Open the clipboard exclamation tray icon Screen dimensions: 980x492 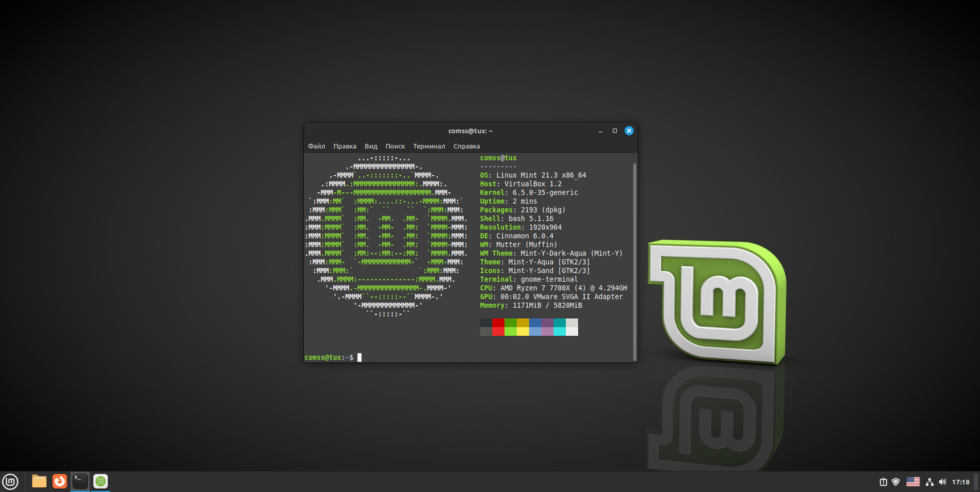pyautogui.click(x=883, y=482)
